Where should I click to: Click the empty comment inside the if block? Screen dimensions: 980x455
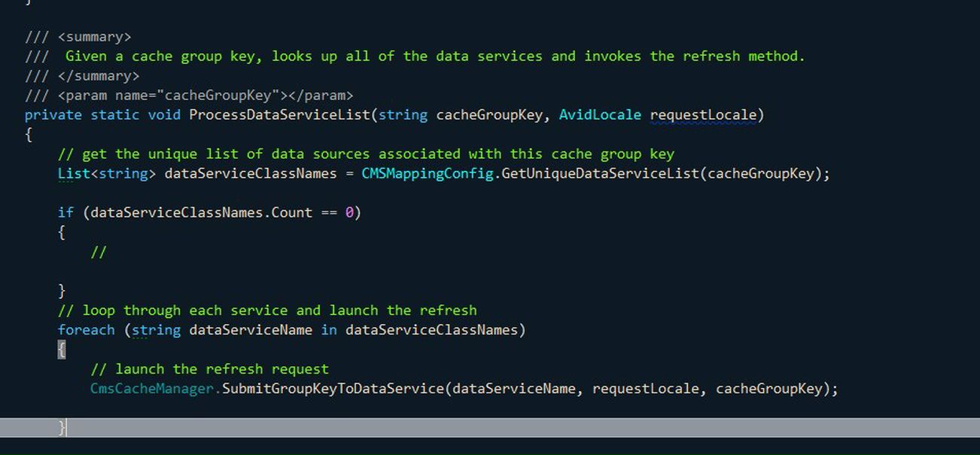[x=99, y=252]
